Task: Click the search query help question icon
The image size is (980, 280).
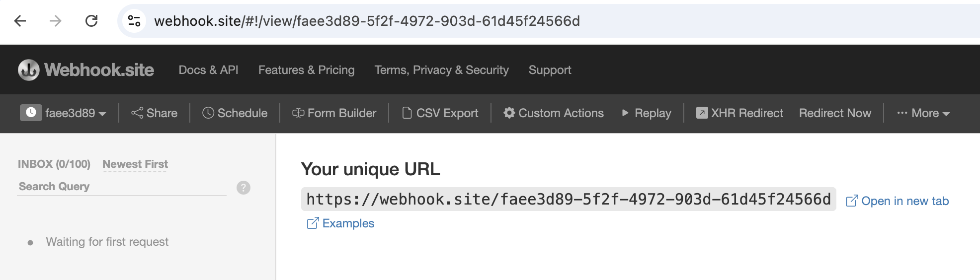Action: click(x=244, y=188)
